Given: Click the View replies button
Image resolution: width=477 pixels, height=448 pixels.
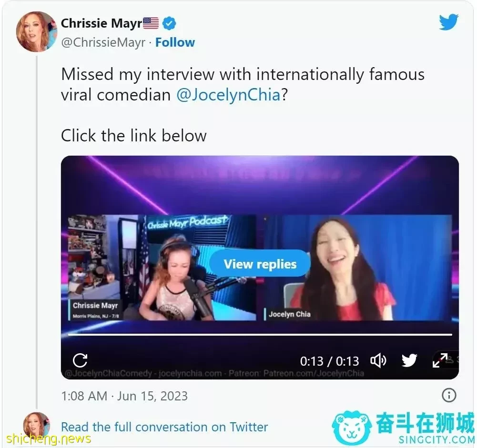Looking at the screenshot, I should pos(260,264).
